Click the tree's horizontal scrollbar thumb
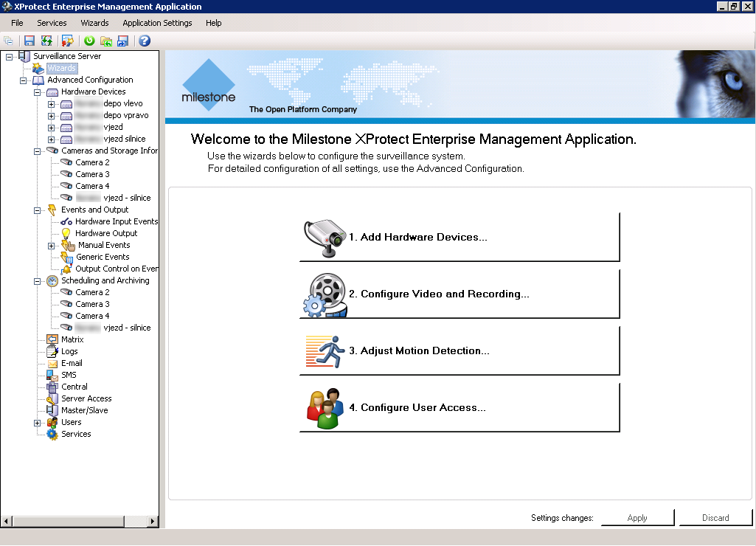The image size is (756, 546). 68,522
